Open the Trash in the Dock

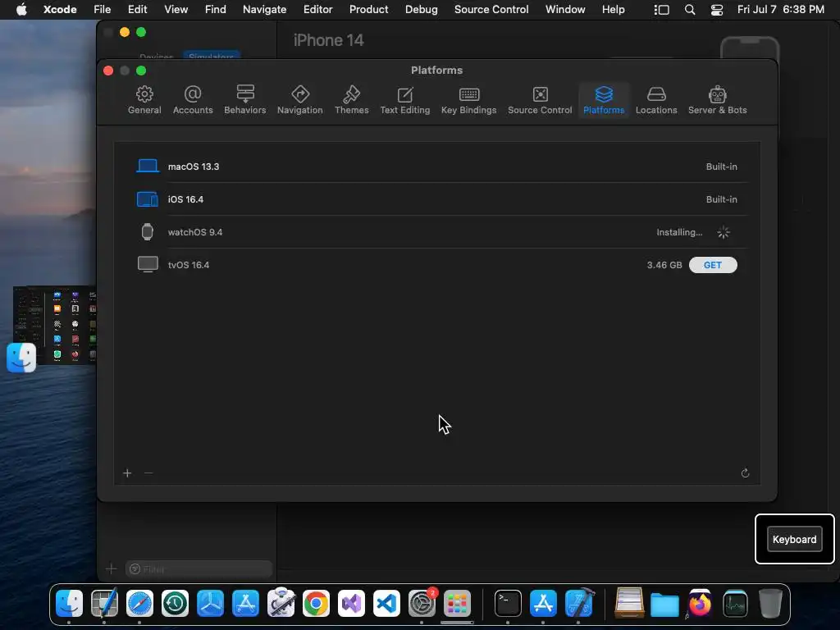pos(770,604)
